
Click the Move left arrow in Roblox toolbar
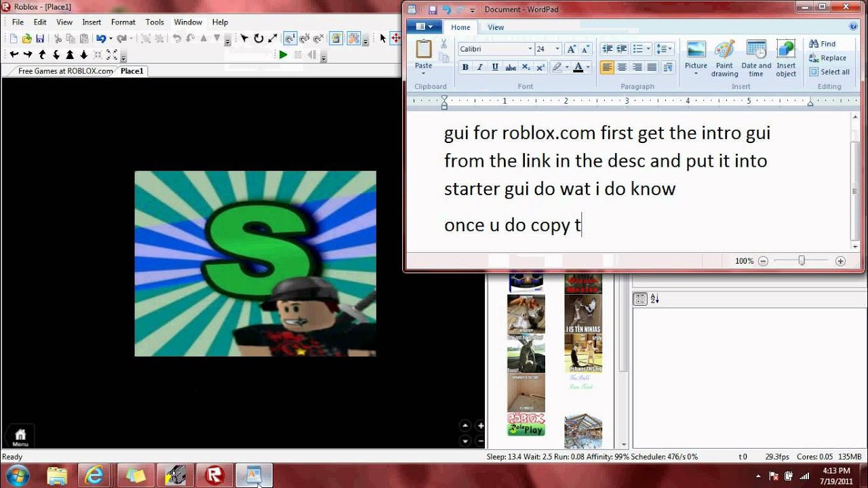coord(14,55)
